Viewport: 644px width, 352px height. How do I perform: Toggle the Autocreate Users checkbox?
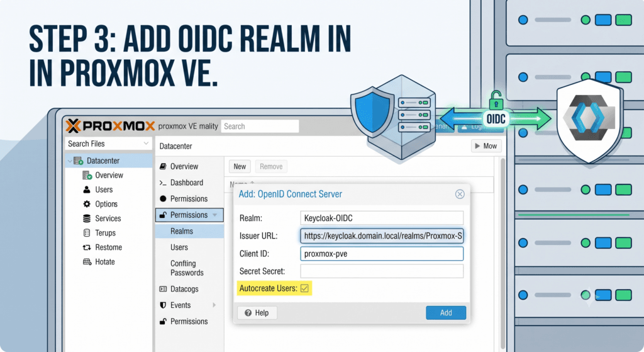[x=304, y=288]
